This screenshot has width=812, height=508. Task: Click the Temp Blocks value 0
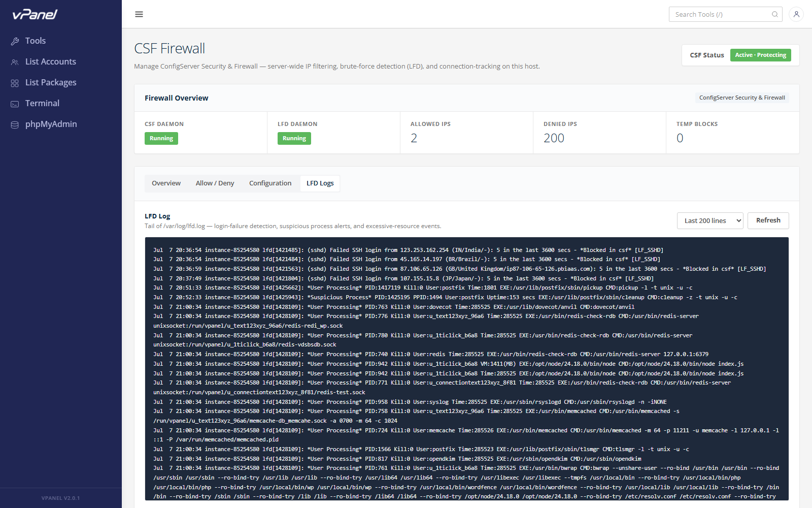coord(680,138)
